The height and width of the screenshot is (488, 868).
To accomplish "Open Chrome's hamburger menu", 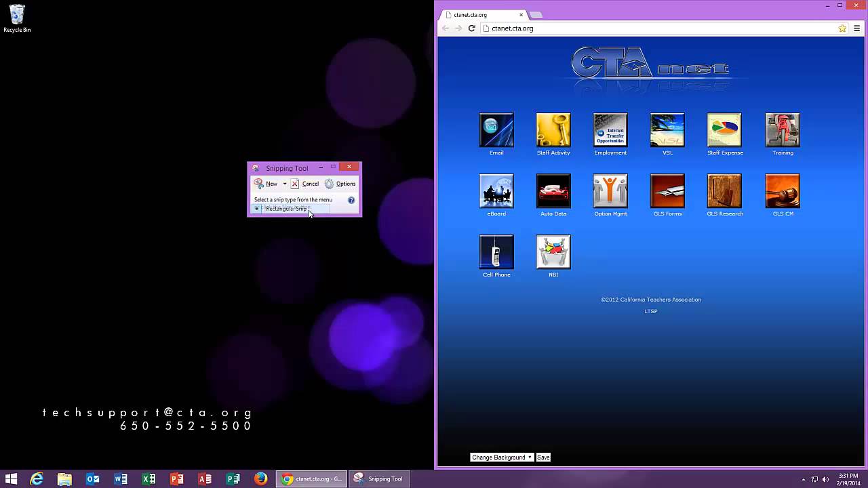I will click(857, 28).
